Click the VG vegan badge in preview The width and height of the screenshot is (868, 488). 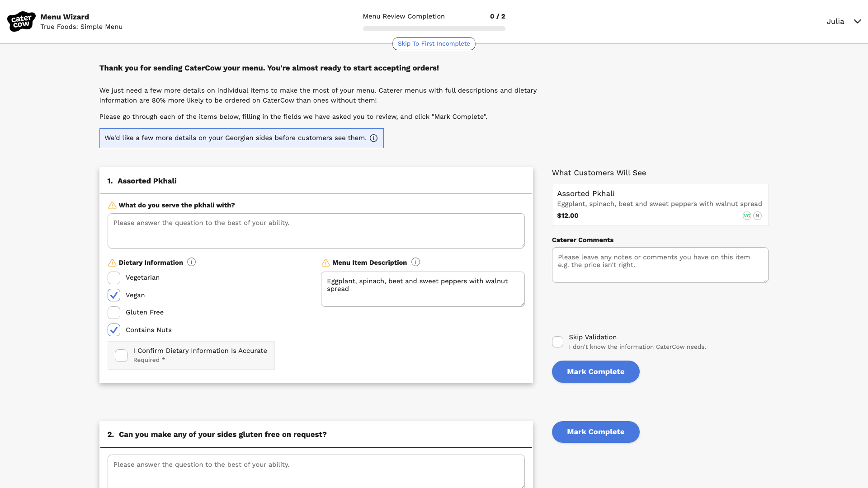(x=747, y=216)
